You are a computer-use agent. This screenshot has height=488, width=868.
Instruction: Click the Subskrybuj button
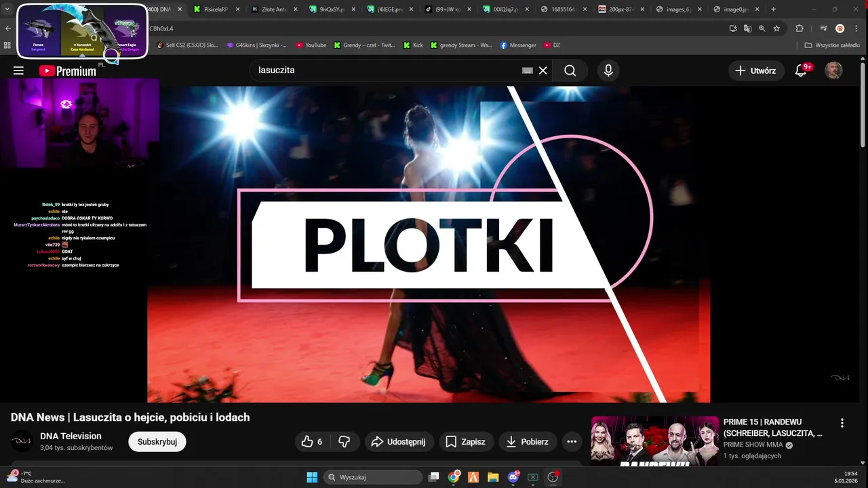tap(157, 442)
